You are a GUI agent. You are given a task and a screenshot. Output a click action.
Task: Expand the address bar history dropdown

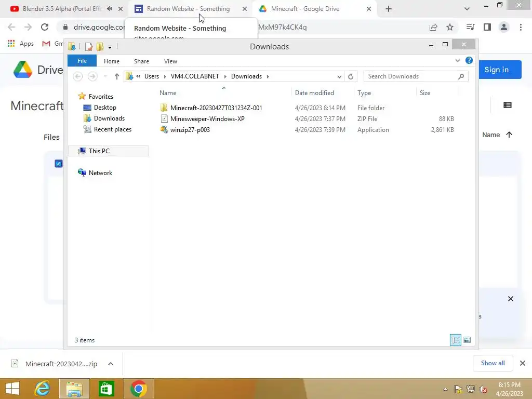tap(339, 76)
